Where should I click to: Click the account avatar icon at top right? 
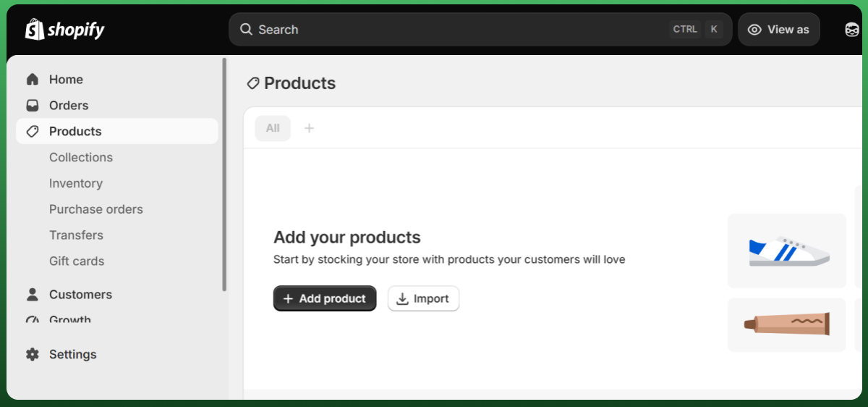[851, 30]
